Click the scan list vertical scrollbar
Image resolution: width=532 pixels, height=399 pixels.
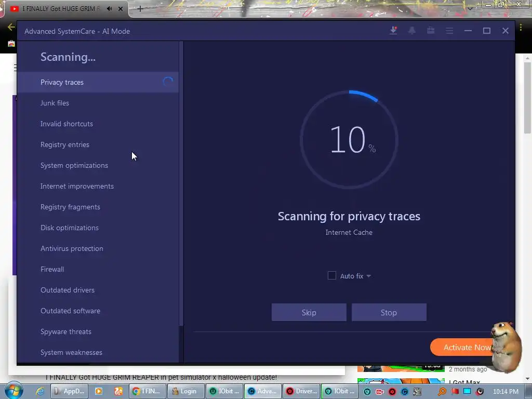coord(181,183)
